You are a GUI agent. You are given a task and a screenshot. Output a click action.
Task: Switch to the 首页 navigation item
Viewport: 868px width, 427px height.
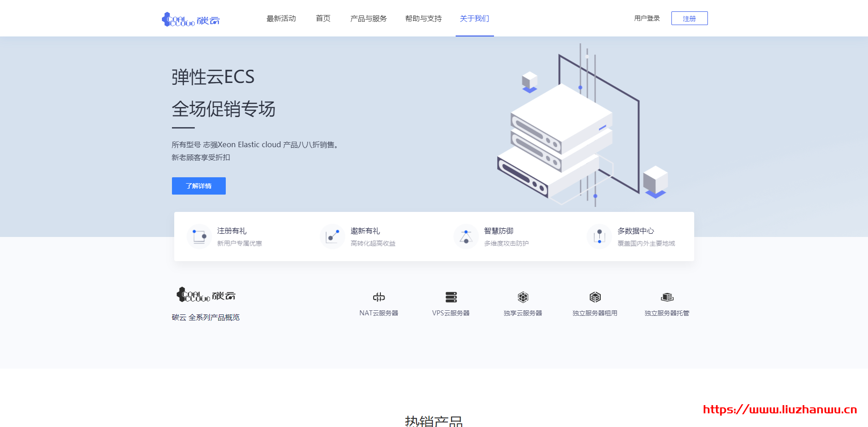(x=322, y=18)
